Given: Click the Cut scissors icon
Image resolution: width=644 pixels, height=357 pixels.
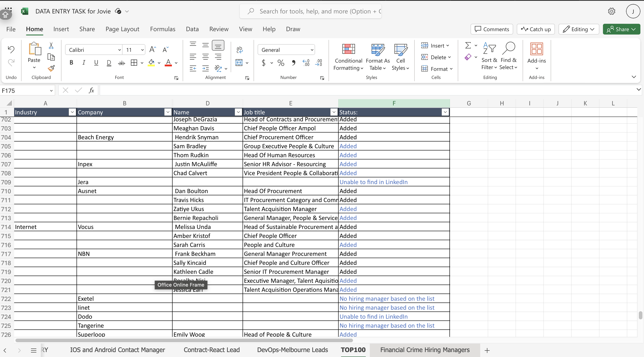Looking at the screenshot, I should click(51, 46).
